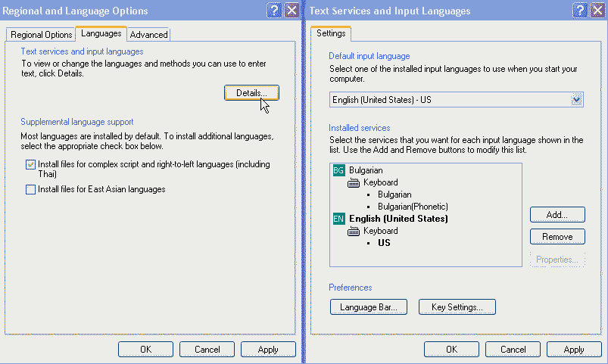Select the Settings tab
Viewport: 608px width, 364px height.
tap(330, 33)
